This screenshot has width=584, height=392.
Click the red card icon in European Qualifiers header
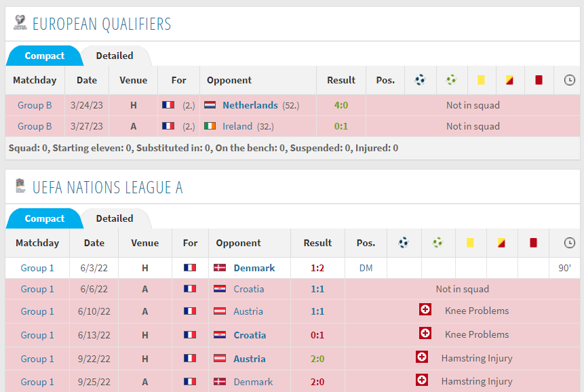pos(539,80)
